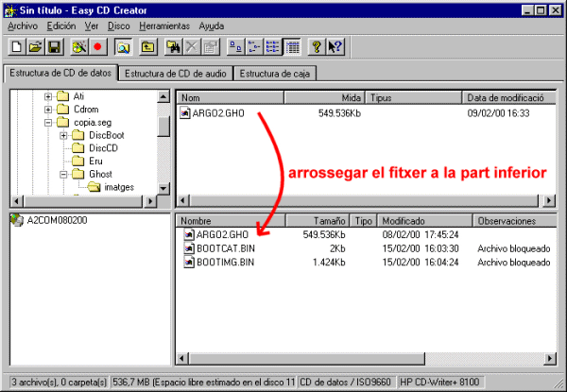Open the Ayuda menu
The image size is (567, 392).
point(211,26)
